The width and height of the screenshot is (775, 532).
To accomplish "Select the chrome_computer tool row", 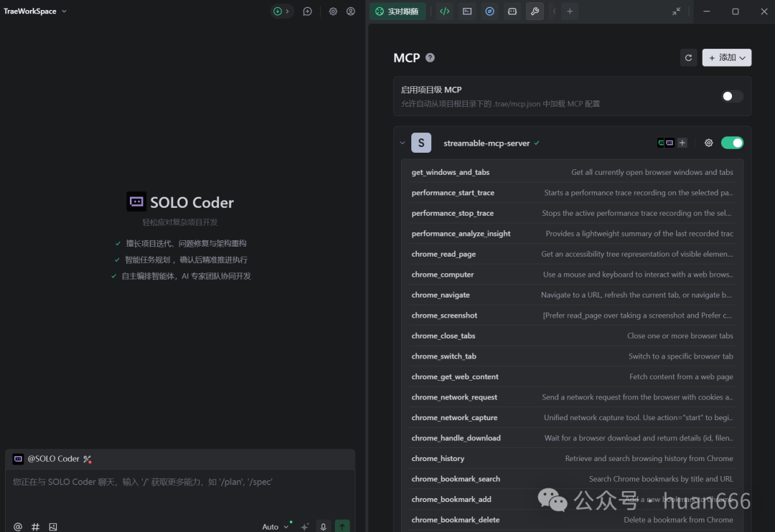I will (x=572, y=275).
